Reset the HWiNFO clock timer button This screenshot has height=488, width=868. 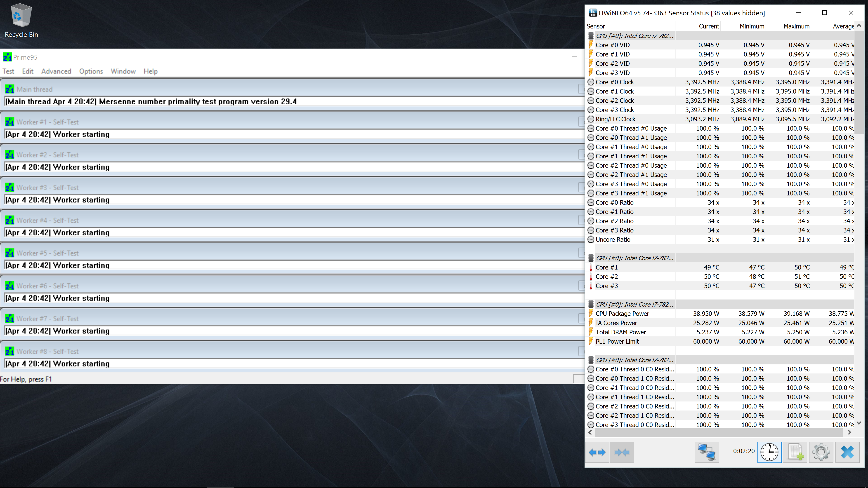769,452
